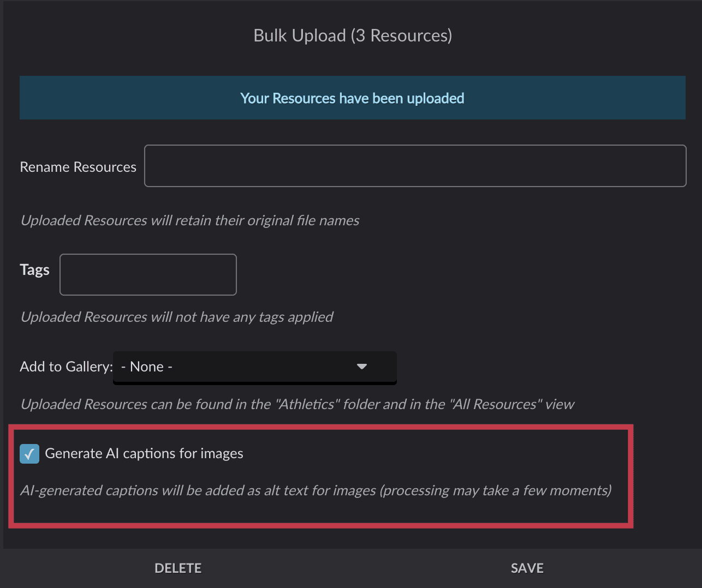Click the Rename Resources text field
The width and height of the screenshot is (702, 588).
(x=415, y=166)
